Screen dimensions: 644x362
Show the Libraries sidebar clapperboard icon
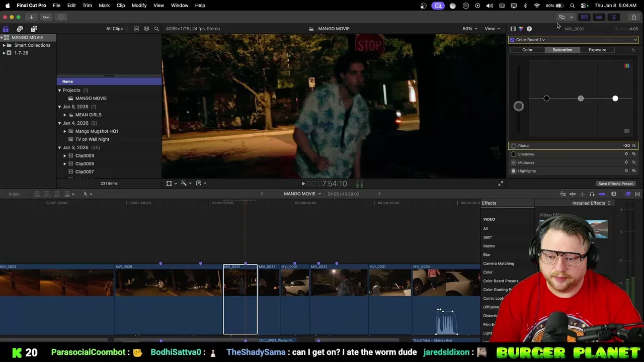[6, 29]
